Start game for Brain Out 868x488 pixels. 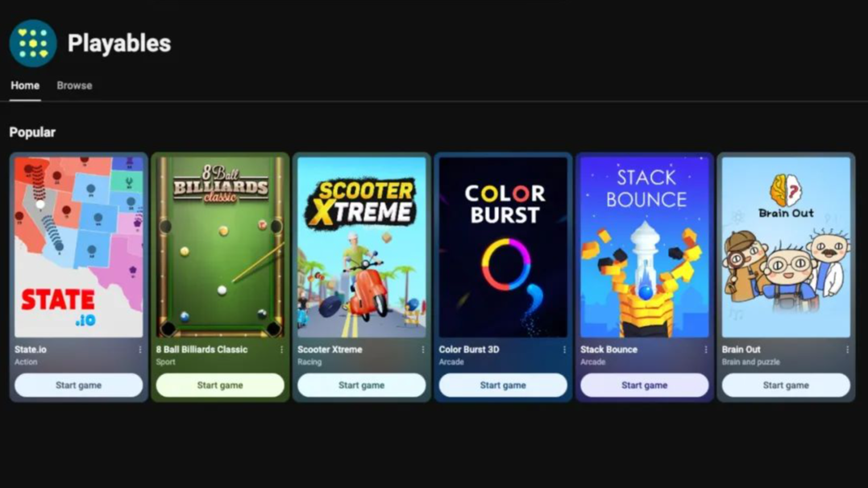click(x=786, y=385)
